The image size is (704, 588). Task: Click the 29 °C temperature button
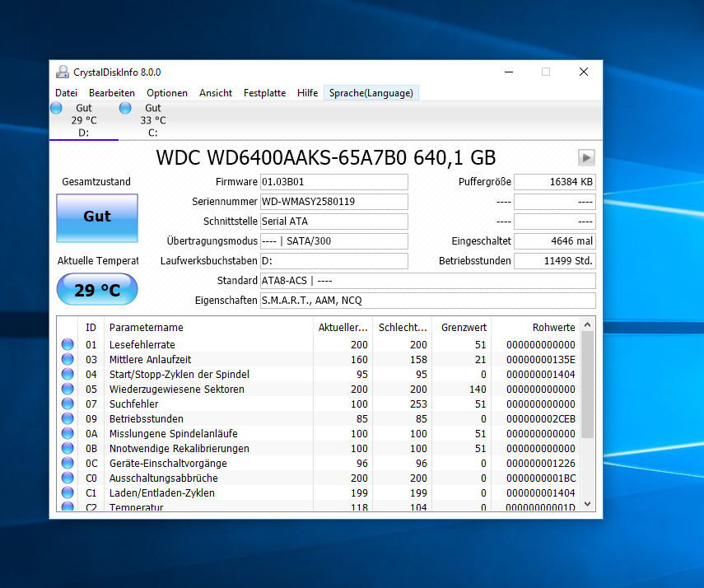click(x=97, y=289)
